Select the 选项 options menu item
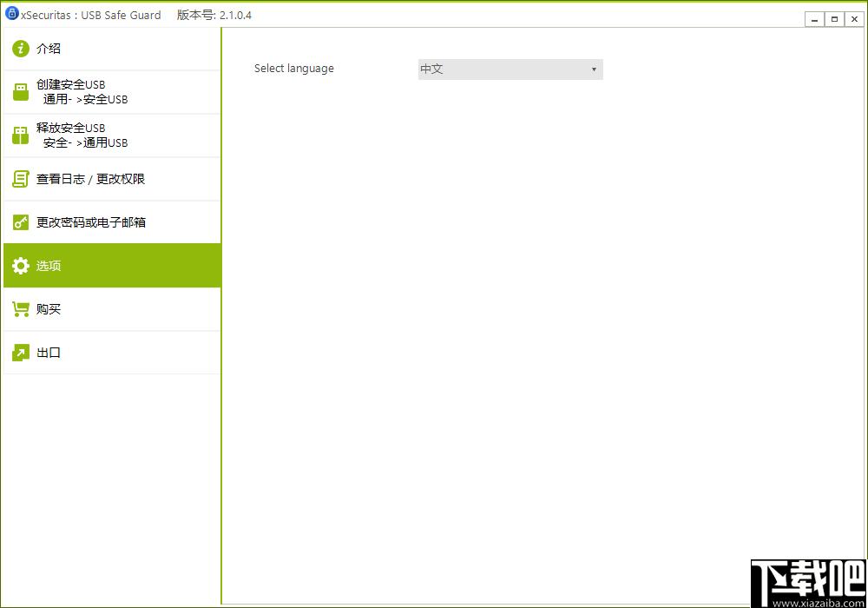Image resolution: width=868 pixels, height=608 pixels. pos(112,266)
